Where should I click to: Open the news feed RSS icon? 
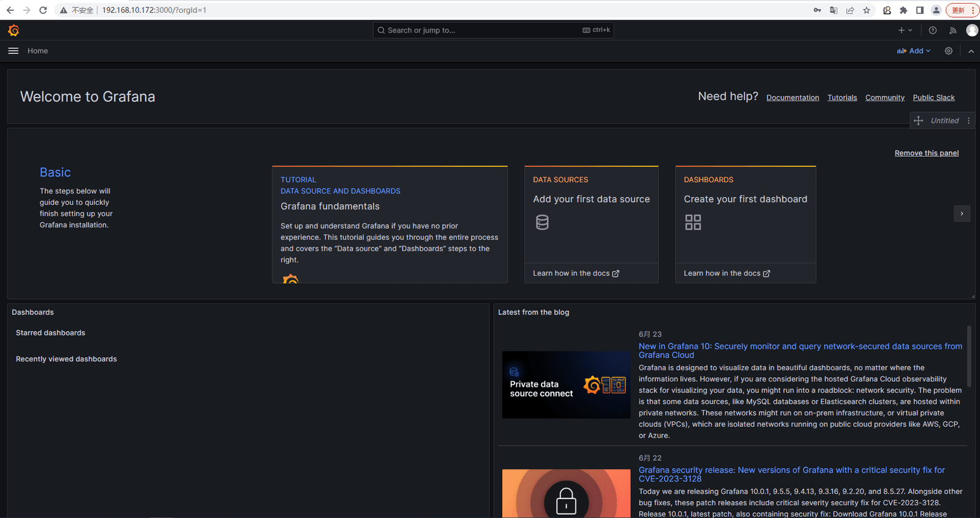952,30
